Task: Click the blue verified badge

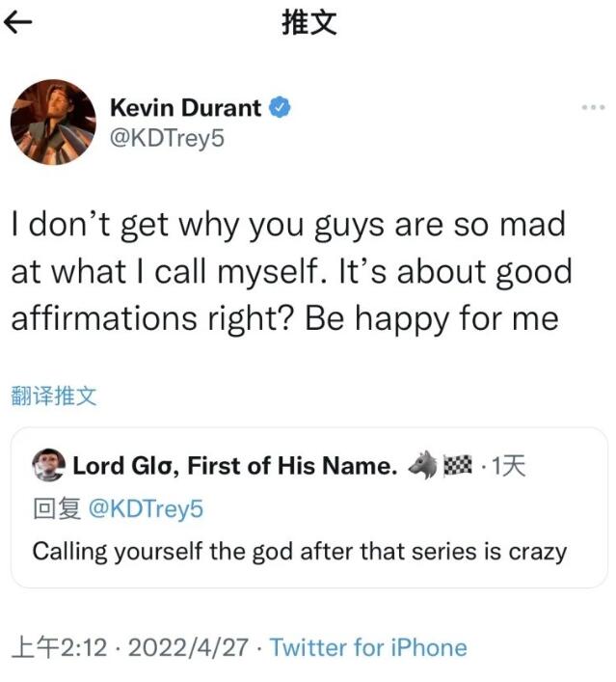Action: [x=280, y=107]
